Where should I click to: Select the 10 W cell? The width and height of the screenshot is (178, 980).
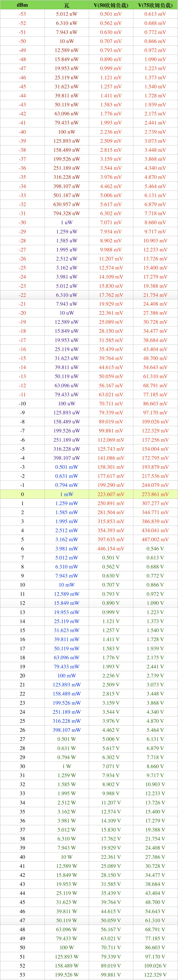pyautogui.click(x=67, y=857)
